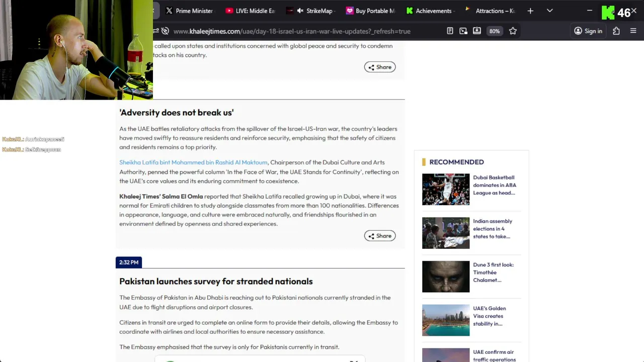This screenshot has width=644, height=362.
Task: Open Indian assembly elections article link
Action: click(493, 229)
